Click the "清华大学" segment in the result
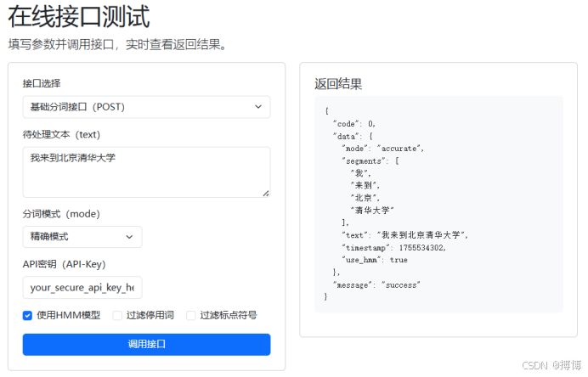This screenshot has width=588, height=377. click(372, 211)
